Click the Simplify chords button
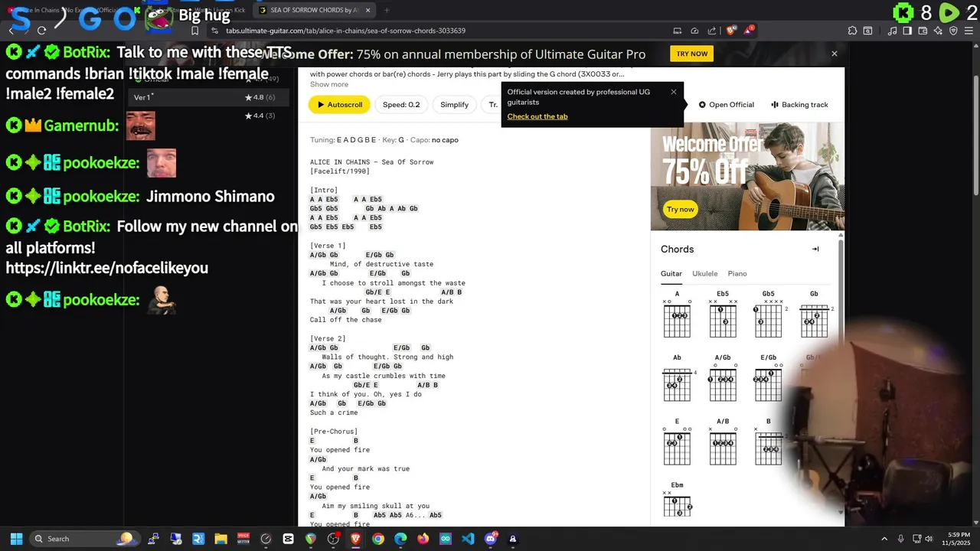 coord(454,105)
